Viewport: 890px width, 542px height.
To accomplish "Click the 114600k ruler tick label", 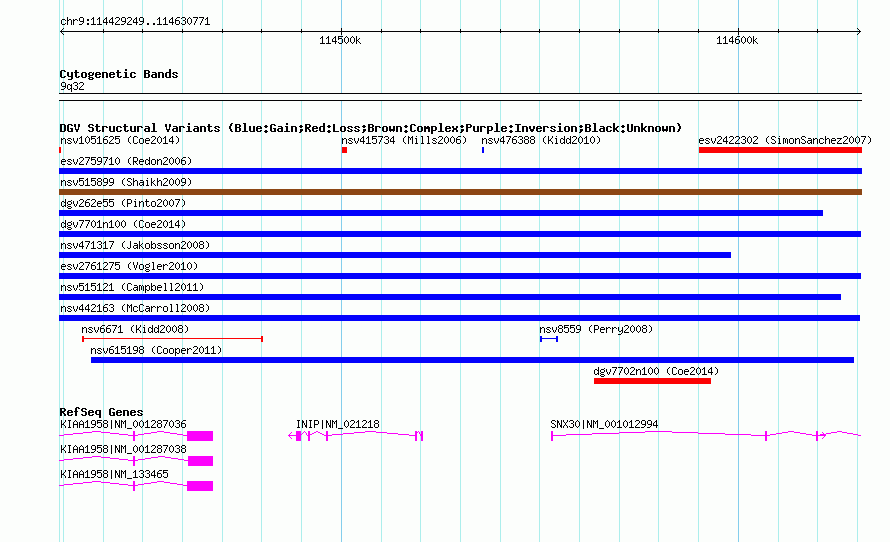I will (737, 40).
